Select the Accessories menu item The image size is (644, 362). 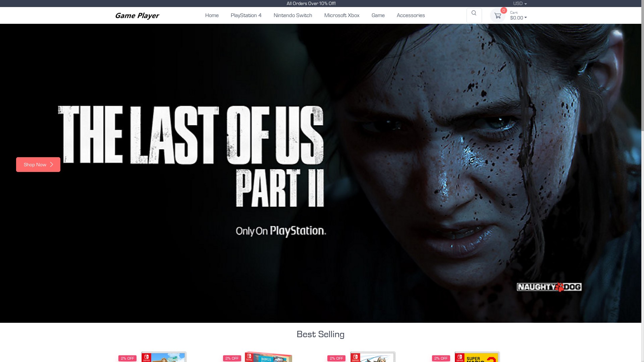tap(411, 15)
